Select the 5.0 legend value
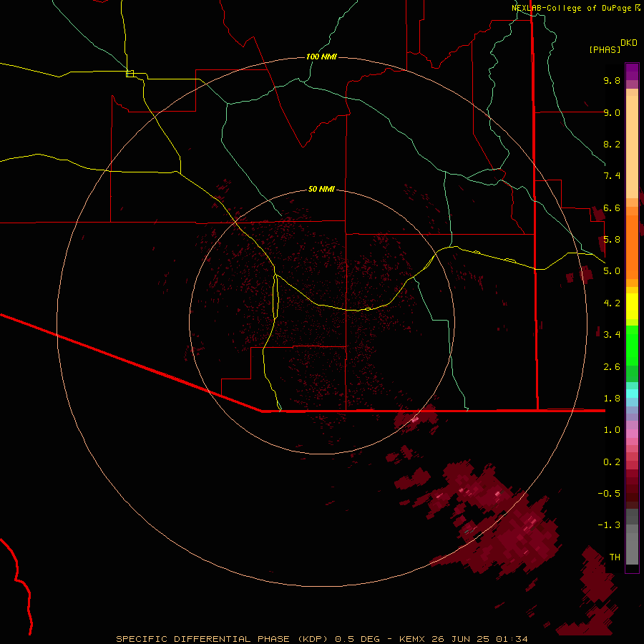 click(x=612, y=271)
